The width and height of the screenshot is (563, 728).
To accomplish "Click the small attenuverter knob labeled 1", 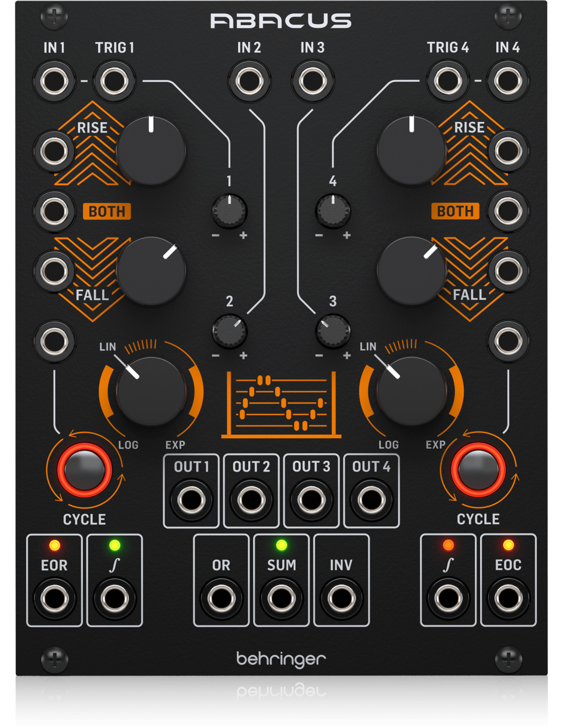I will [229, 211].
